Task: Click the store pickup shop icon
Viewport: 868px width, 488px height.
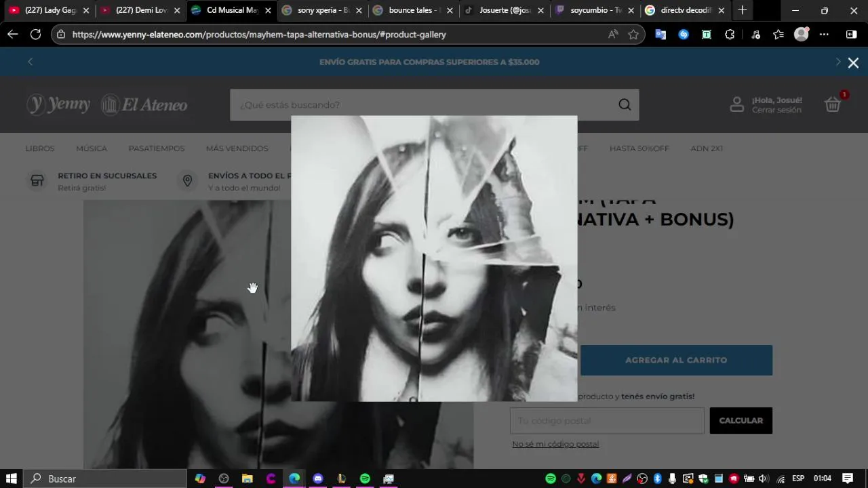Action: point(37,181)
